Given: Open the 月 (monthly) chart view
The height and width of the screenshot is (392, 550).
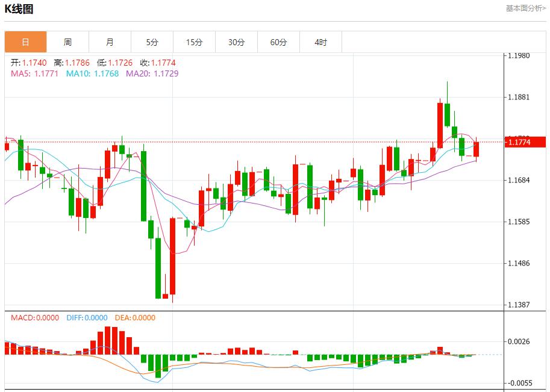Looking at the screenshot, I should point(109,42).
